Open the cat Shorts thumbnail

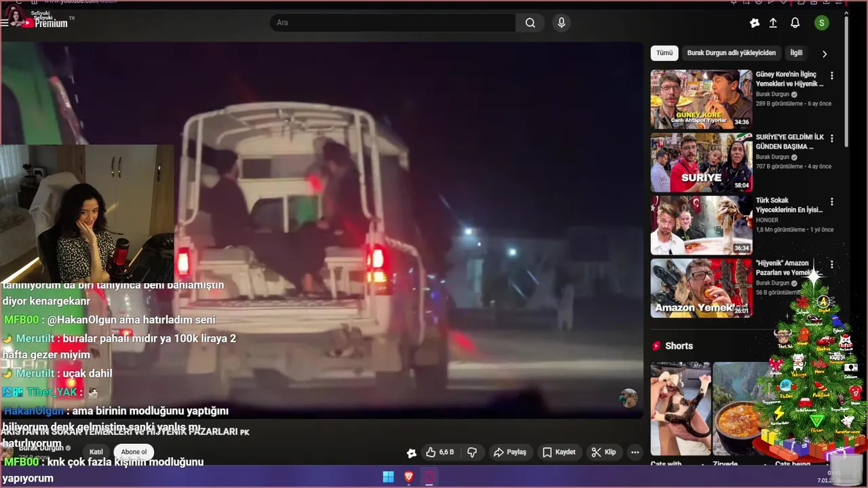point(680,409)
